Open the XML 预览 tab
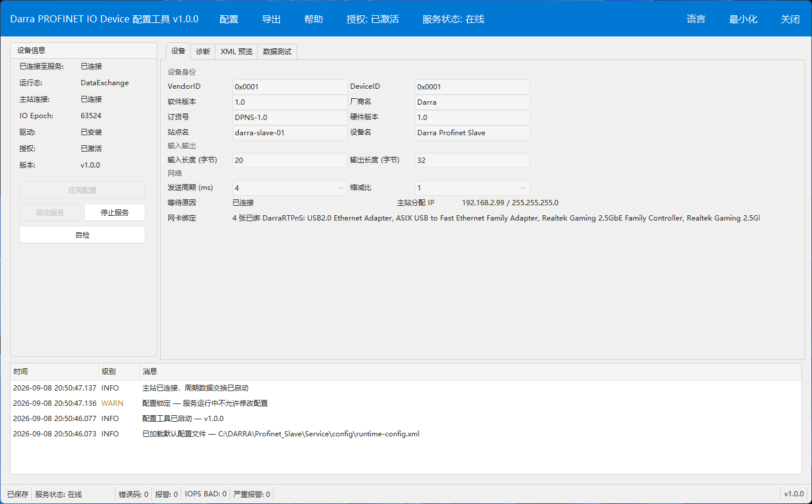The width and height of the screenshot is (812, 504). pos(237,52)
